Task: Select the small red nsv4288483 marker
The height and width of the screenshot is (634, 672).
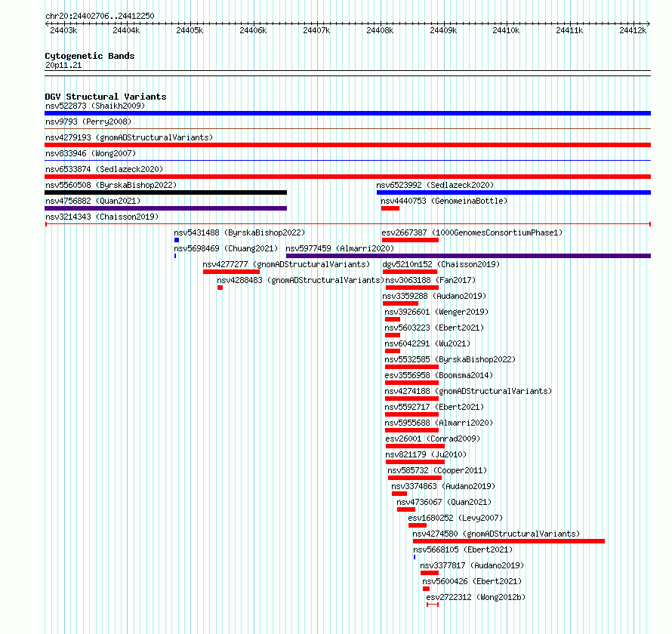Action: tap(220, 288)
